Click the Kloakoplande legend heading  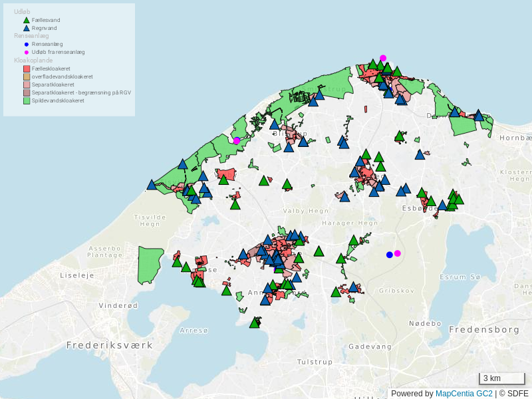pyautogui.click(x=33, y=61)
